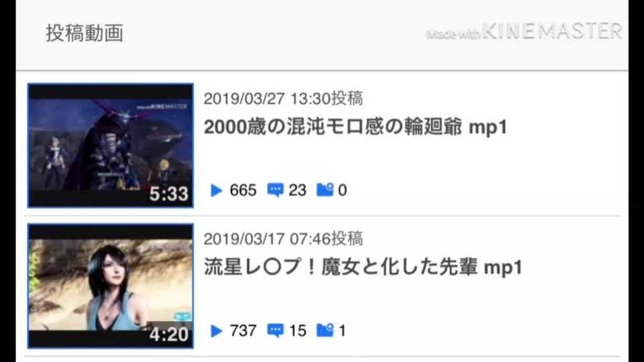
Task: Click the 737 view count number
Action: tap(243, 330)
